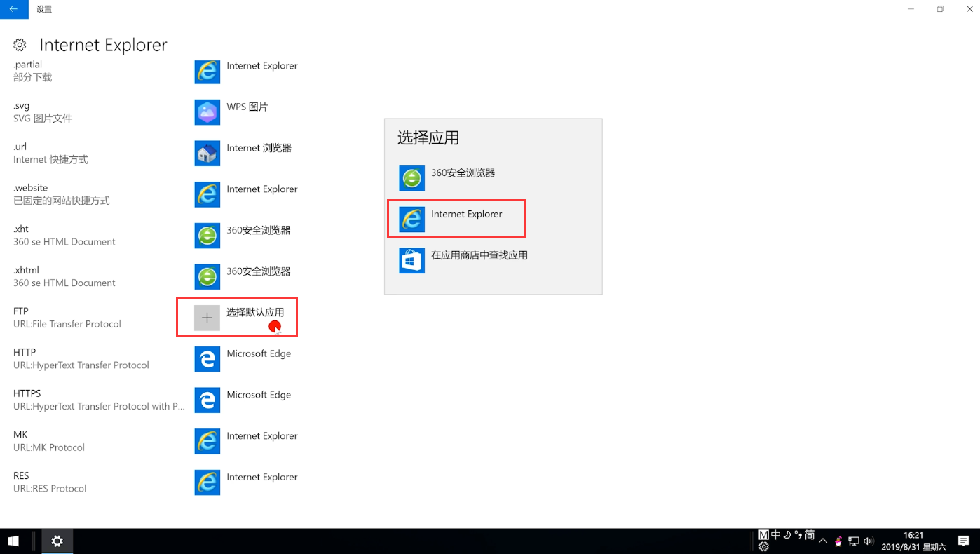This screenshot has height=554, width=980.
Task: Click the Internet 浏览器 icon for .url
Action: 207,154
